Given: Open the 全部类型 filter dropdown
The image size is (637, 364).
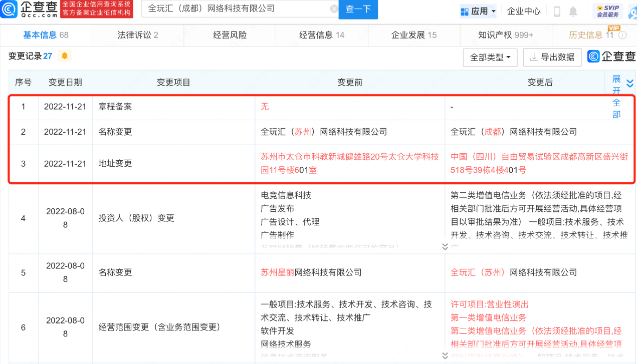Looking at the screenshot, I should pyautogui.click(x=490, y=57).
